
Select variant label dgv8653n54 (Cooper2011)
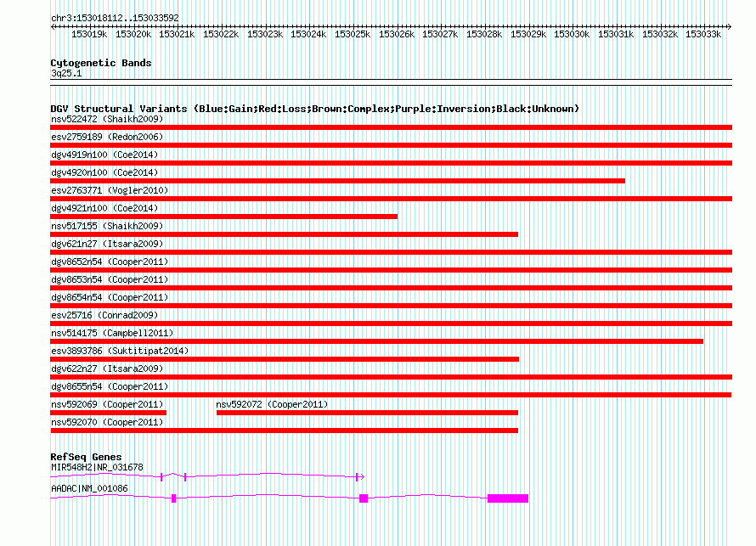(x=110, y=279)
